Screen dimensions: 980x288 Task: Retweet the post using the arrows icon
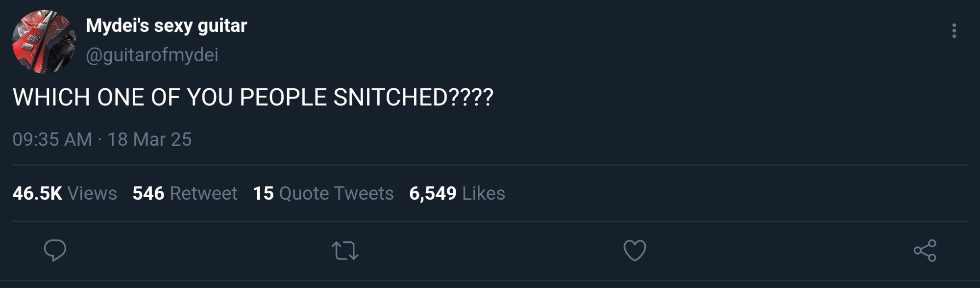pos(345,250)
